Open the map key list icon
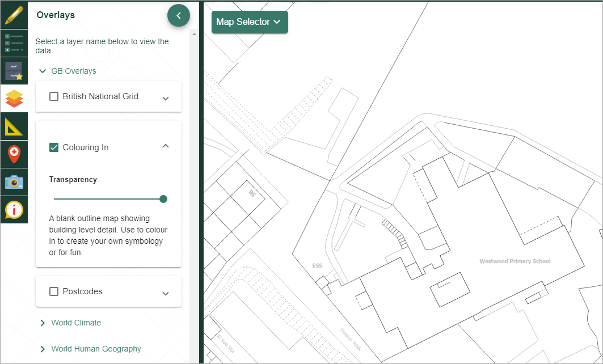 [x=14, y=43]
